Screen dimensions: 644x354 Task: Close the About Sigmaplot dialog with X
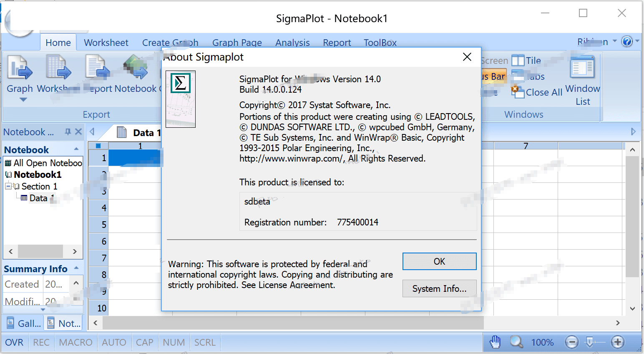point(467,57)
